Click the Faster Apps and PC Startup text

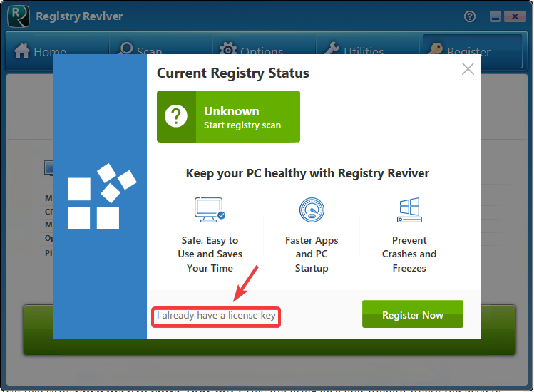click(x=312, y=254)
